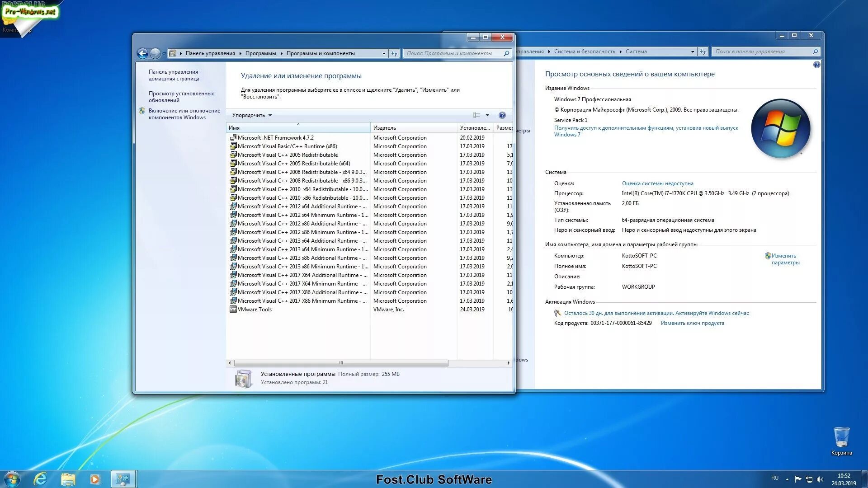Expand the Упорядочить dropdown menu
This screenshot has height=488, width=868.
click(252, 115)
